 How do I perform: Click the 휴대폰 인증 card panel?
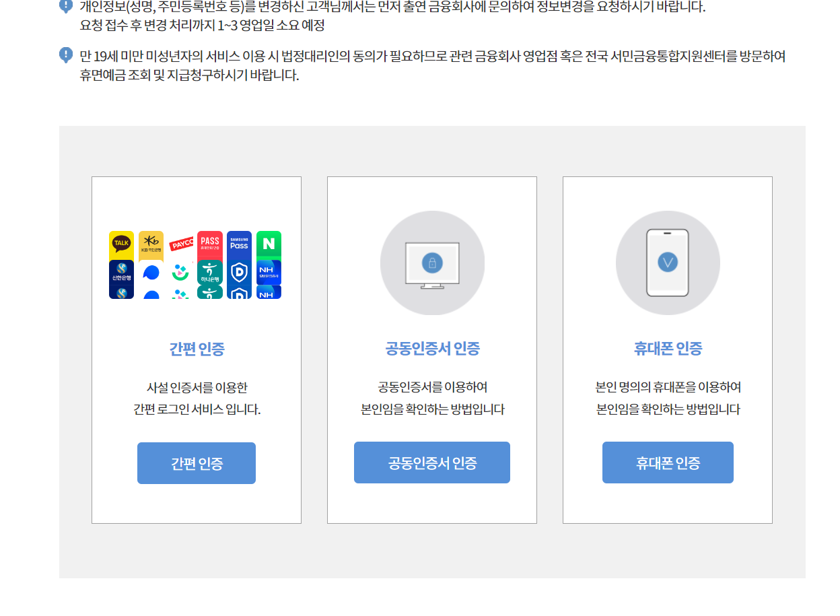coord(668,350)
